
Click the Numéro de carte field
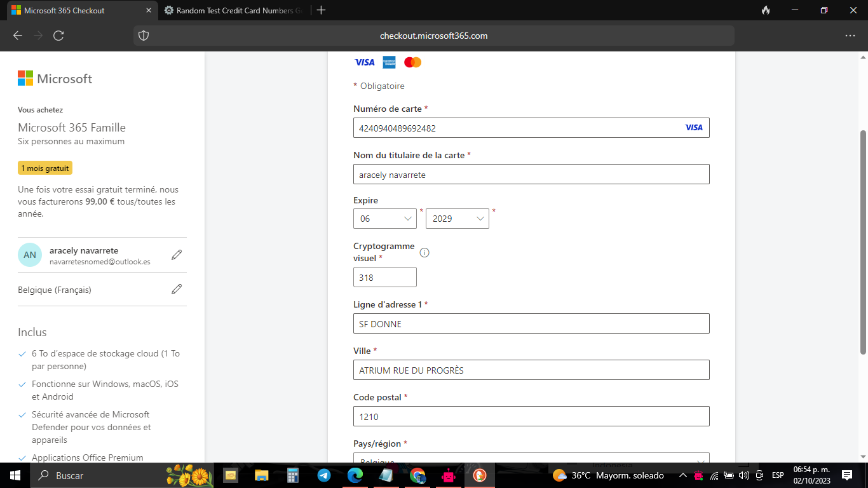(531, 128)
